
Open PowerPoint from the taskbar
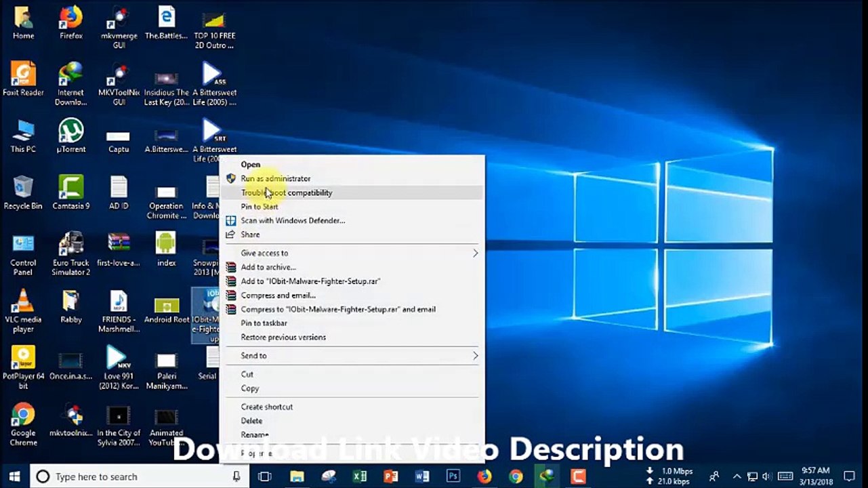391,476
